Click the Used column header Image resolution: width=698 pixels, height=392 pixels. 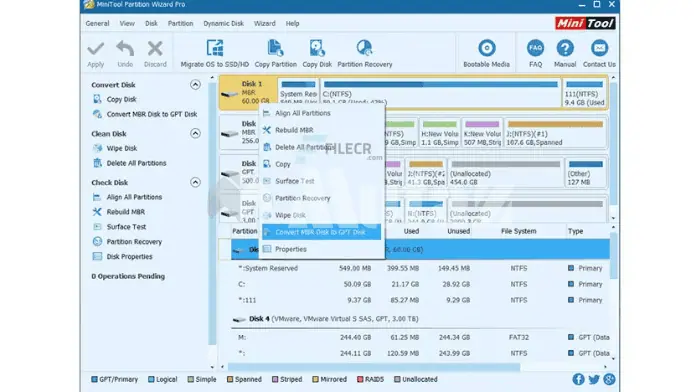411,231
